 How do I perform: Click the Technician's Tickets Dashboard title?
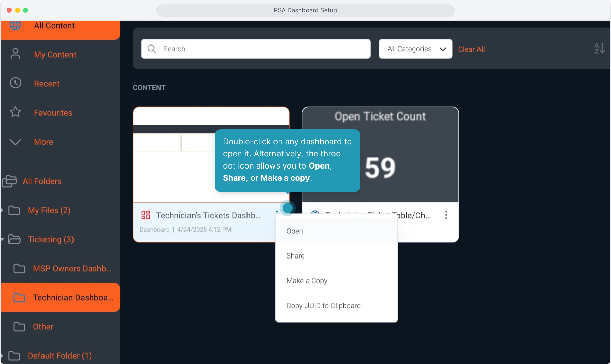click(x=208, y=215)
